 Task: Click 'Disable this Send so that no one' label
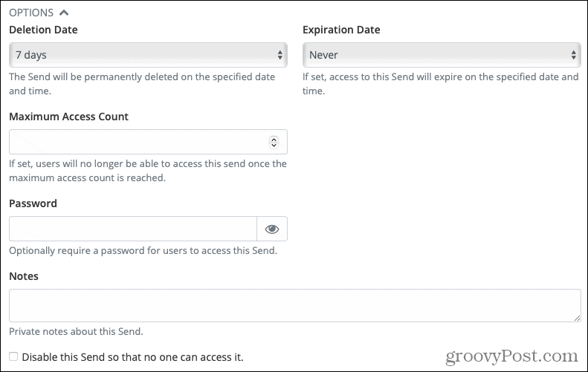133,357
